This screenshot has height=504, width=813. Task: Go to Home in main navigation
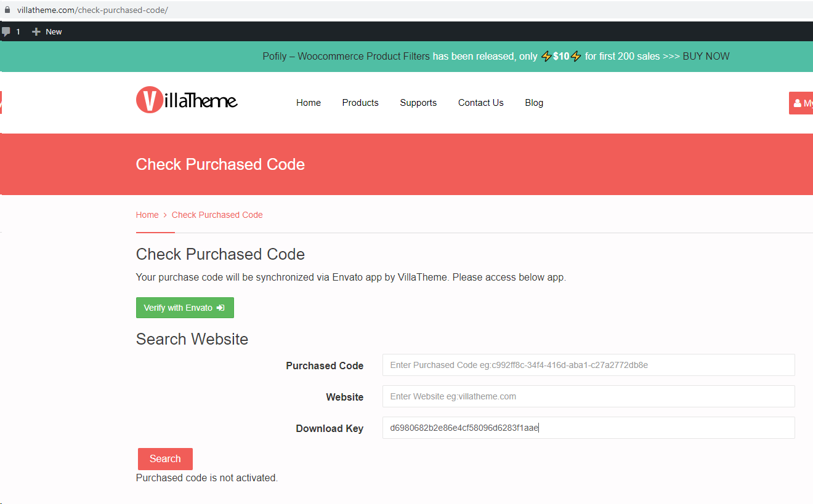309,103
